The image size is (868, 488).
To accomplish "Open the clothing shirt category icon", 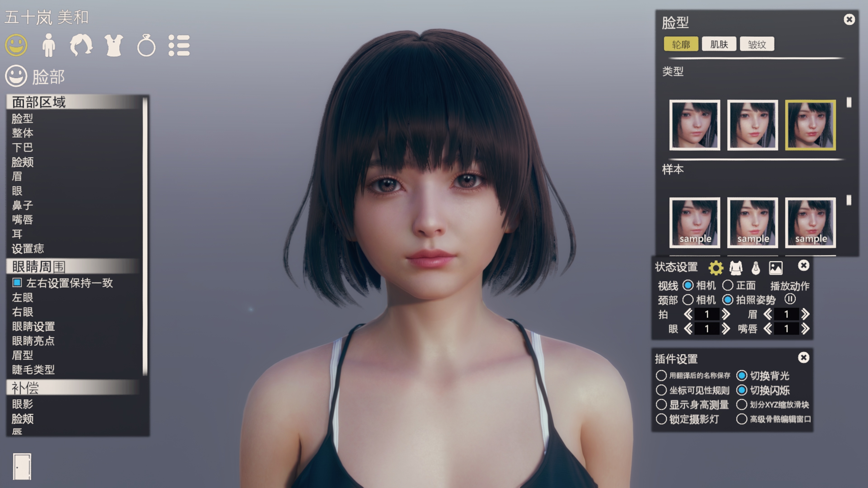I will pyautogui.click(x=113, y=45).
